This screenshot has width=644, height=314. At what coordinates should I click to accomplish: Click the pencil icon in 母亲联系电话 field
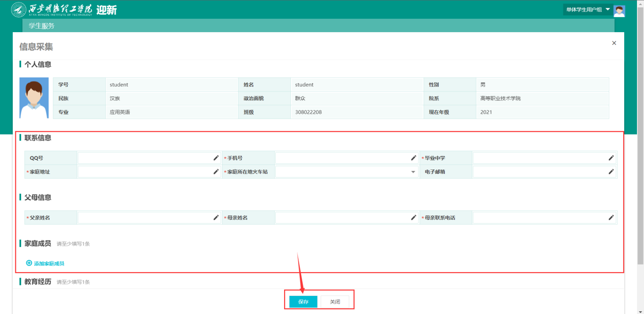611,217
